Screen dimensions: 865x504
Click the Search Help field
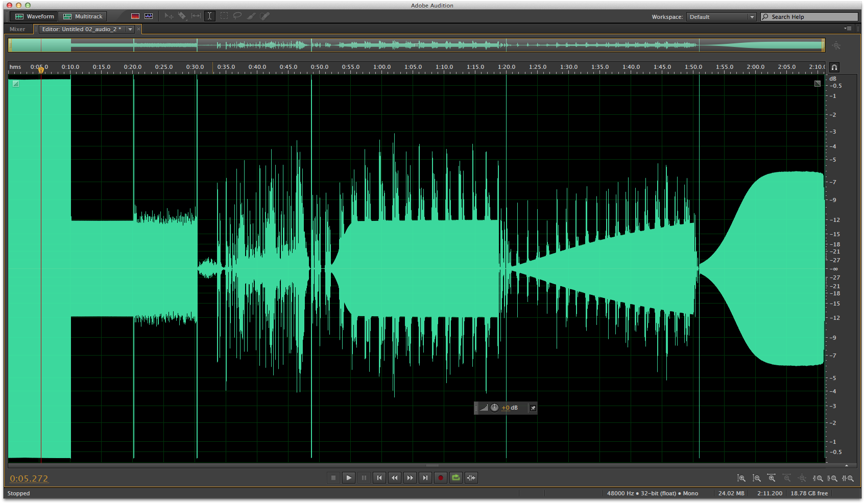[810, 17]
